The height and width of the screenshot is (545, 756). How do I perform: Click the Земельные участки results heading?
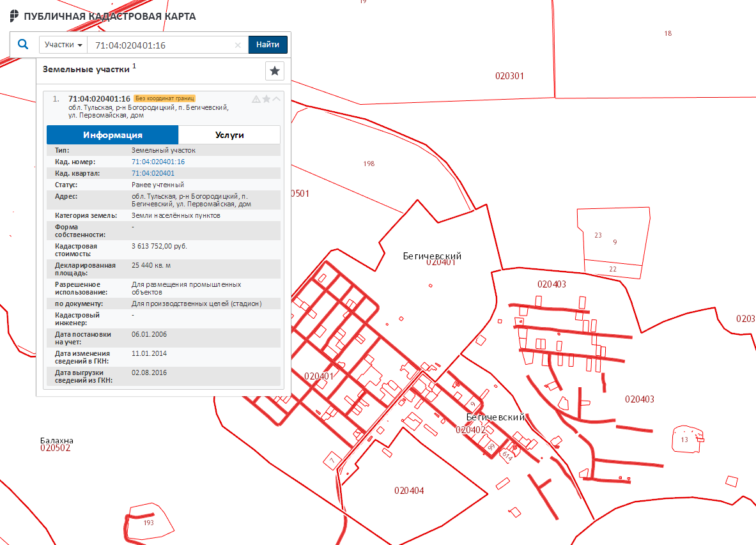pyautogui.click(x=86, y=69)
